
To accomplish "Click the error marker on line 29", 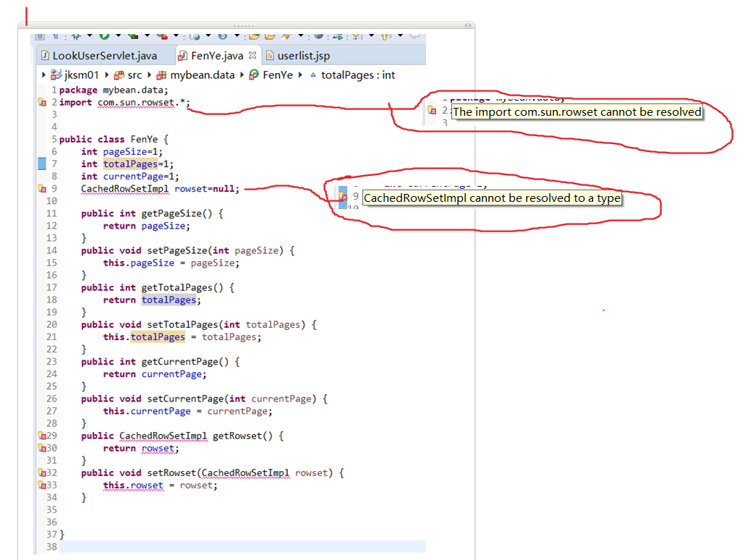I will point(42,436).
